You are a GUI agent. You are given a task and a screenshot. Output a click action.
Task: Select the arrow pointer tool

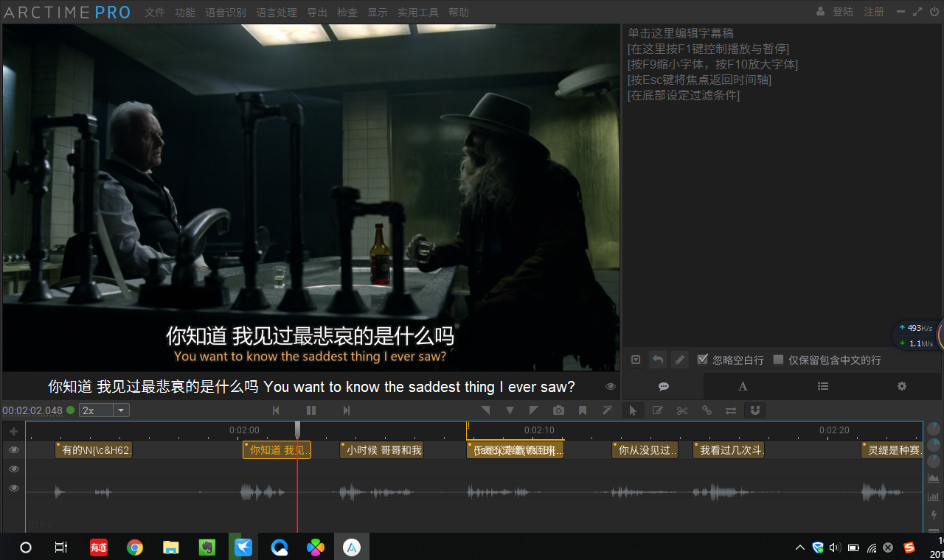(x=633, y=410)
